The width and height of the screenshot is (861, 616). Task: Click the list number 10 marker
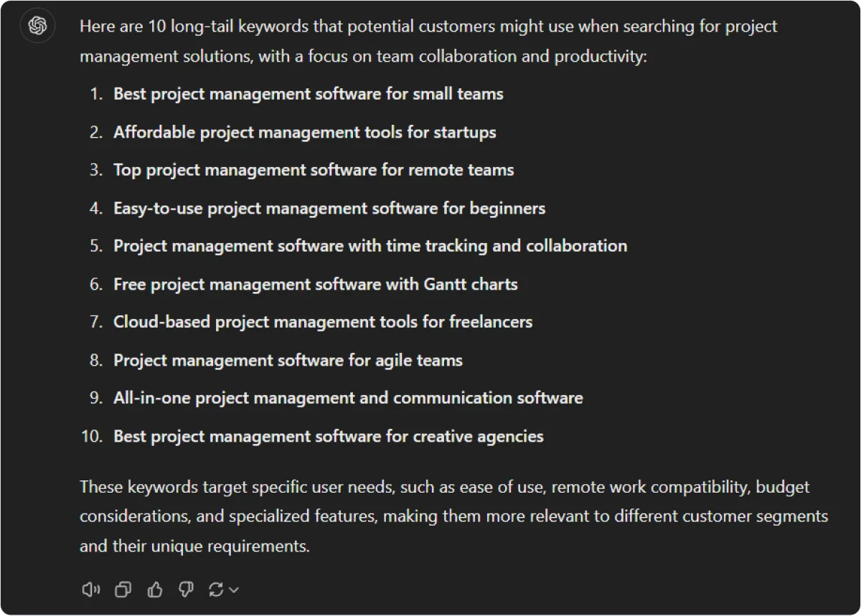pos(92,436)
